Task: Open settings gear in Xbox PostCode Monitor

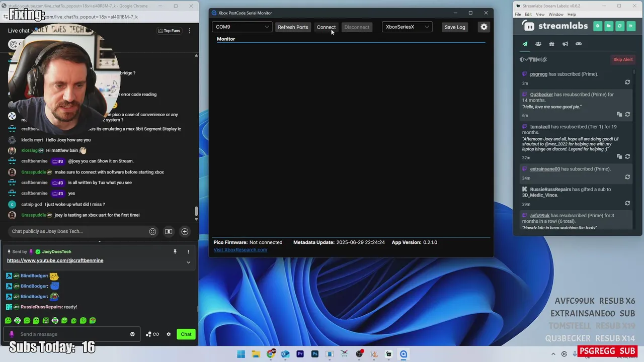Action: 484,27
